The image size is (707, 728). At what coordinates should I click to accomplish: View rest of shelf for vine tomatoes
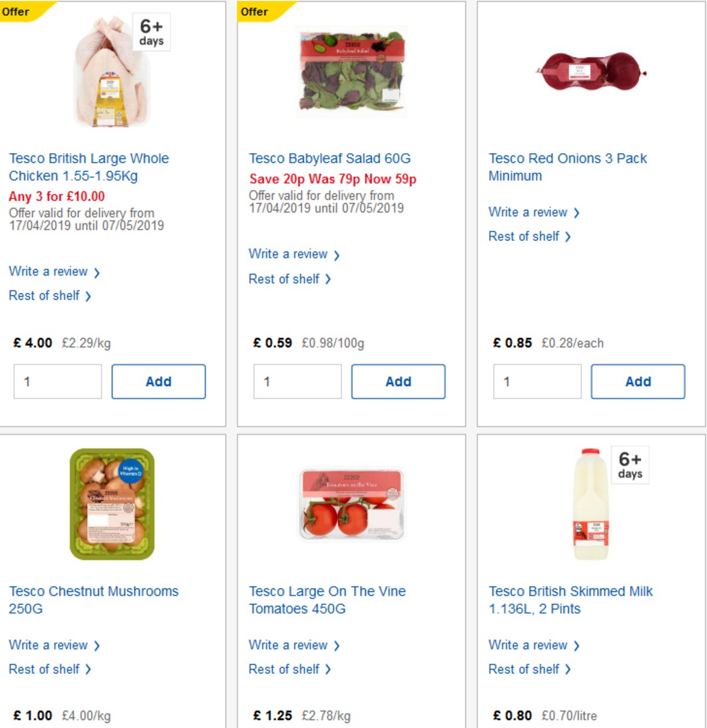284,669
